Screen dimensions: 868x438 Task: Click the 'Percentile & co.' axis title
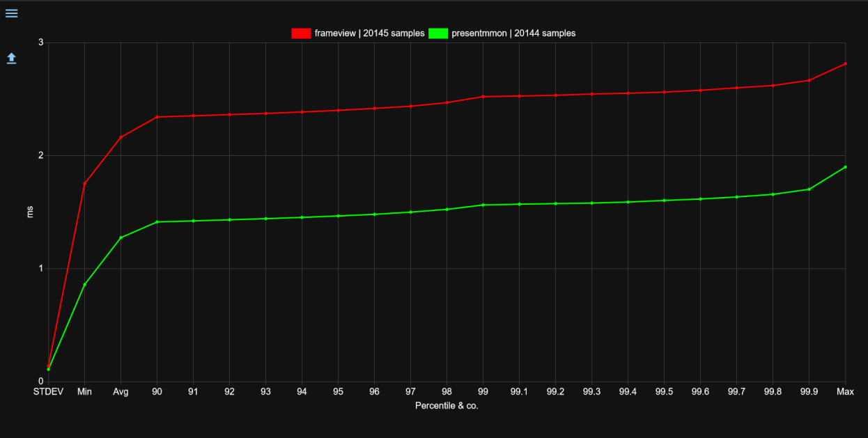(447, 405)
